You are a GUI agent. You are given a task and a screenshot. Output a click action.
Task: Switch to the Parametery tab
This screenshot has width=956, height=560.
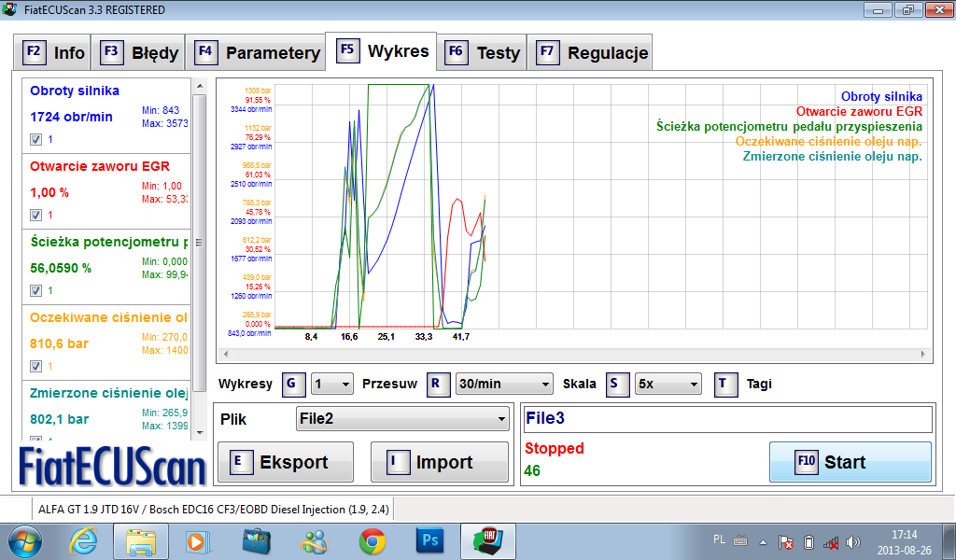coord(258,52)
